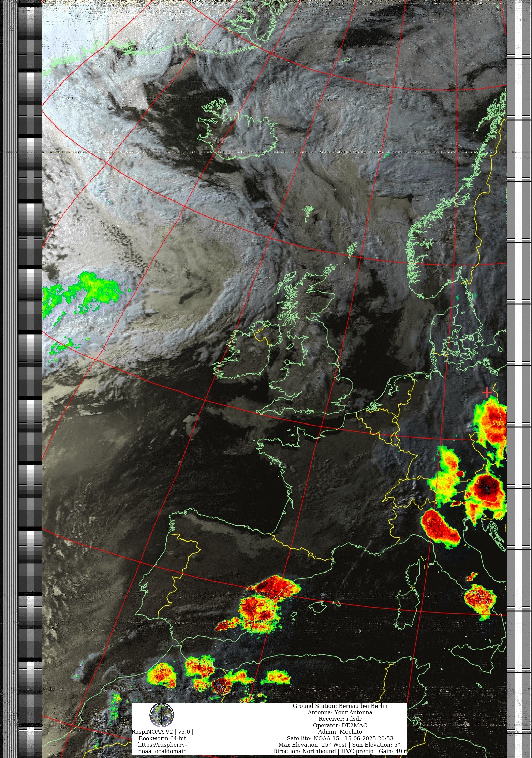Click the 'Direction: Northbound' line
Image resolution: width=532 pixels, height=758 pixels.
pyautogui.click(x=340, y=752)
